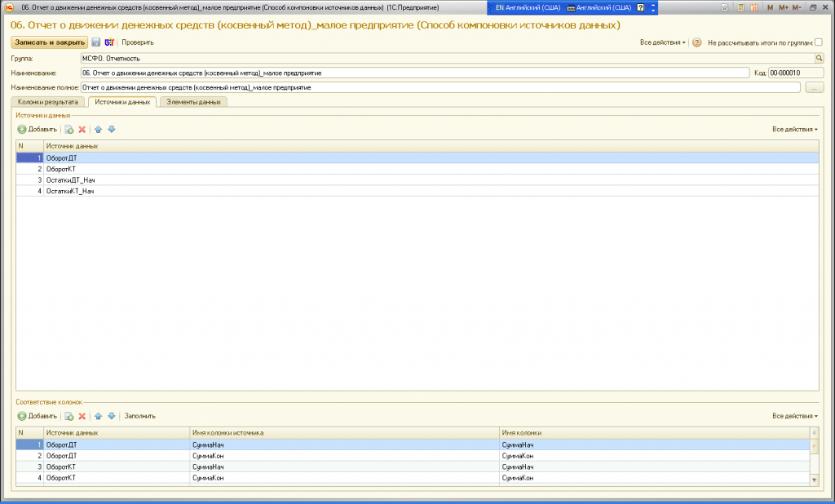
Task: Click the M memory button
Action: point(770,7)
